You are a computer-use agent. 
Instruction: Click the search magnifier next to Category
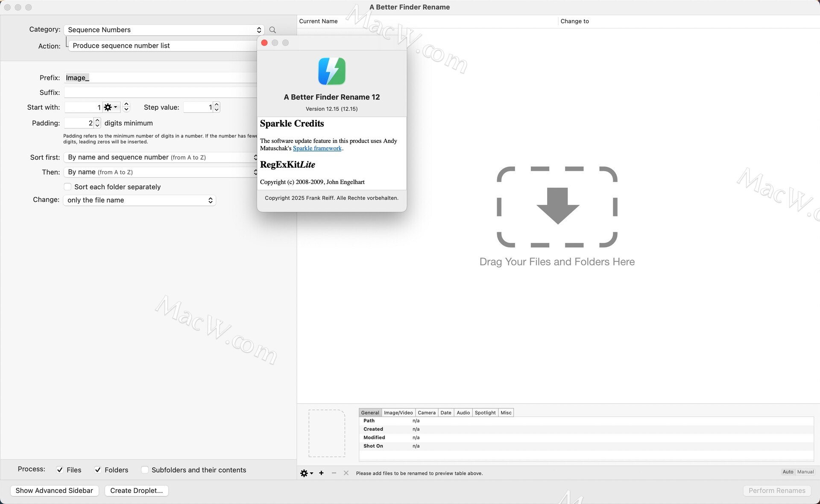(272, 30)
